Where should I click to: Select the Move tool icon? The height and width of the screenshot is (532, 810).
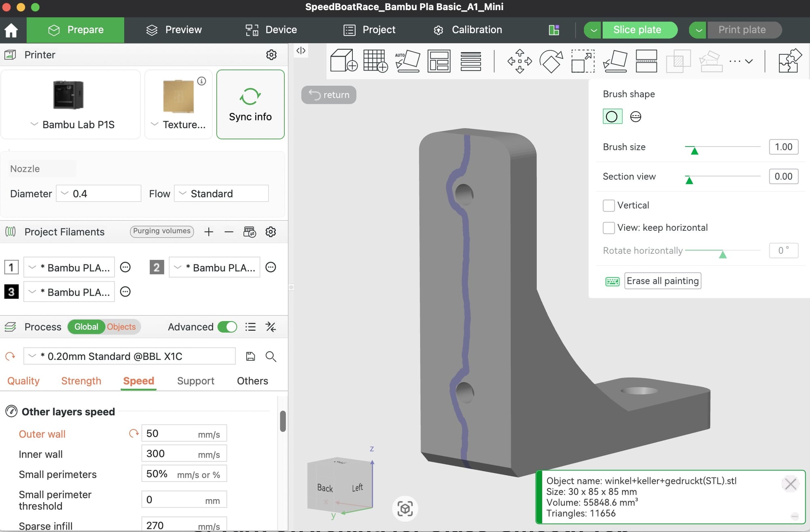pos(520,61)
